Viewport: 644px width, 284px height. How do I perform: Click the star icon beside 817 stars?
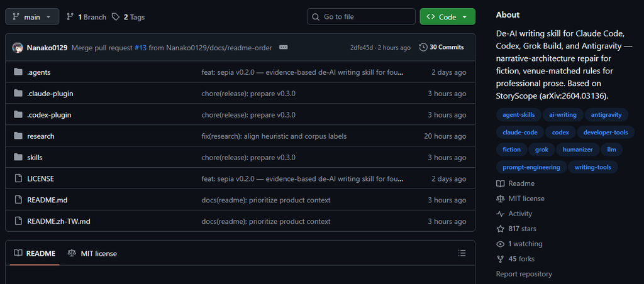coord(500,229)
